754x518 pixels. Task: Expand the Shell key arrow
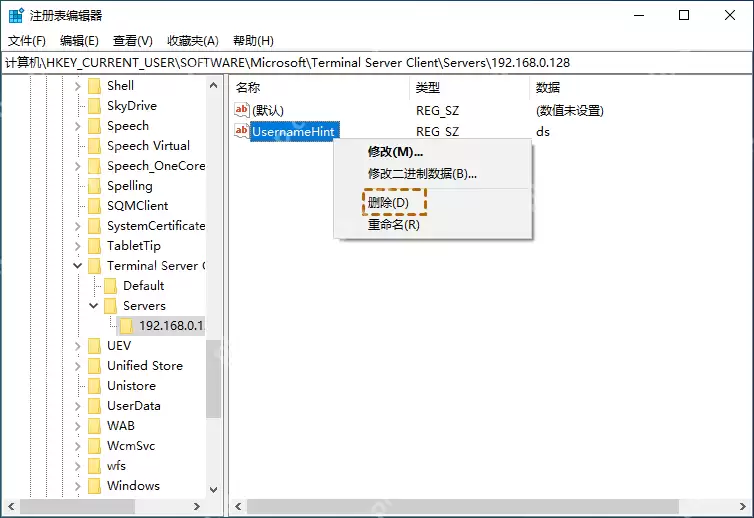[x=77, y=86]
